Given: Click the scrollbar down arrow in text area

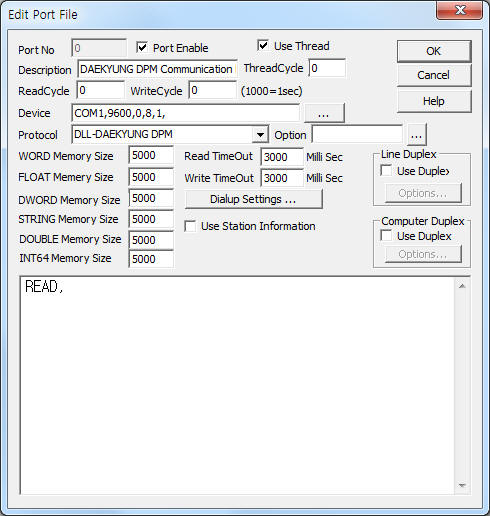Looking at the screenshot, I should 462,485.
